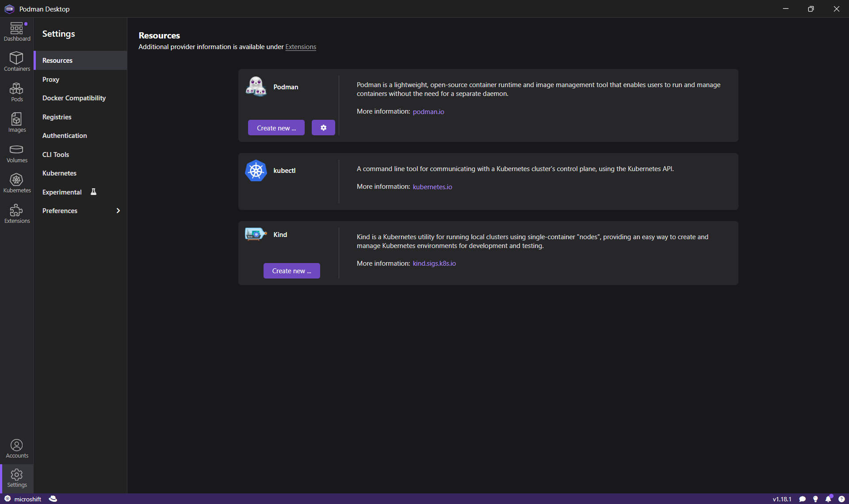Click the lightbulb troubleshooting icon
The width and height of the screenshot is (849, 504).
815,499
